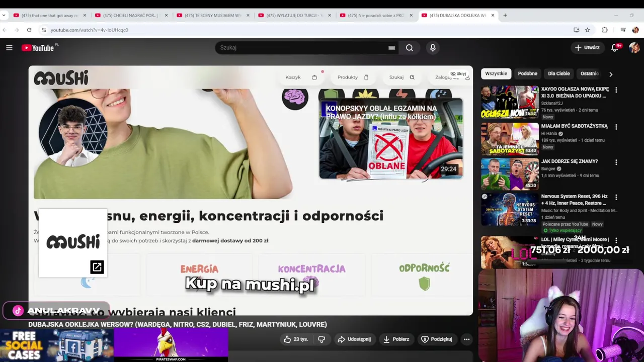This screenshot has width=644, height=362.
Task: Select the Ostatnio filter chip
Action: click(590, 73)
